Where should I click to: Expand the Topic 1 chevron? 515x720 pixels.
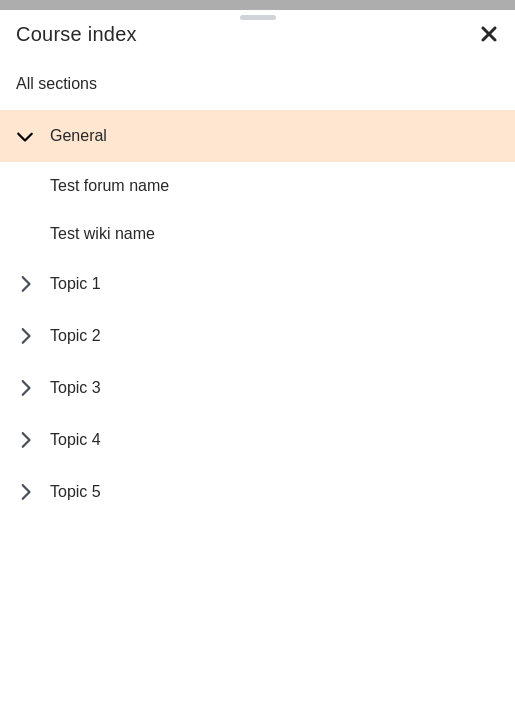pyautogui.click(x=26, y=284)
